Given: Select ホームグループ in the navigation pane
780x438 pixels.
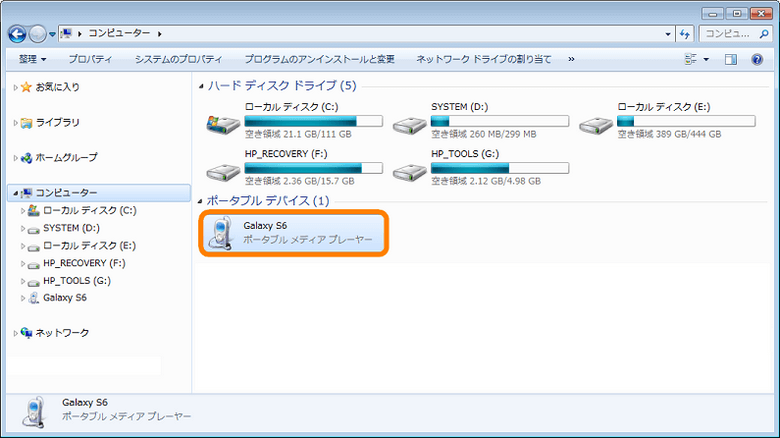Looking at the screenshot, I should (x=66, y=158).
